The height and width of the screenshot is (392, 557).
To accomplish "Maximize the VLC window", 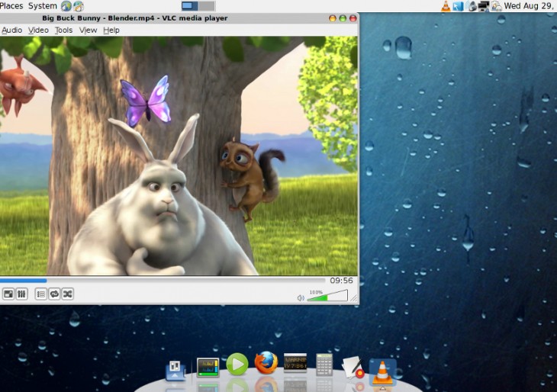I will pos(343,18).
